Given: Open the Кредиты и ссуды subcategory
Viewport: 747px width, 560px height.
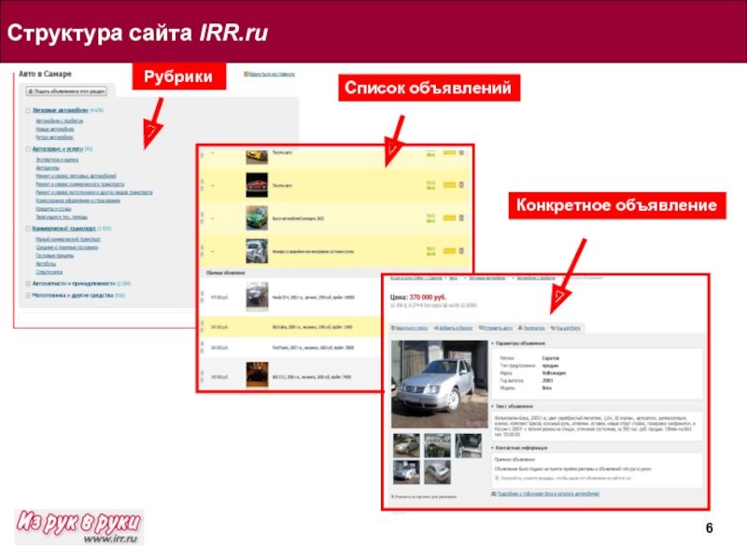Looking at the screenshot, I should tap(54, 209).
